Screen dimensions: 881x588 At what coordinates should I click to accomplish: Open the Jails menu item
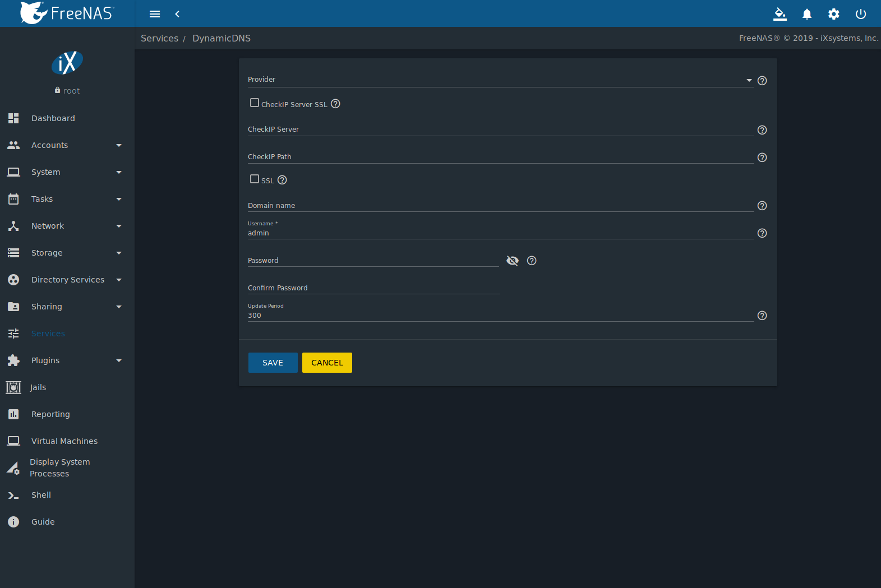[x=67, y=387]
